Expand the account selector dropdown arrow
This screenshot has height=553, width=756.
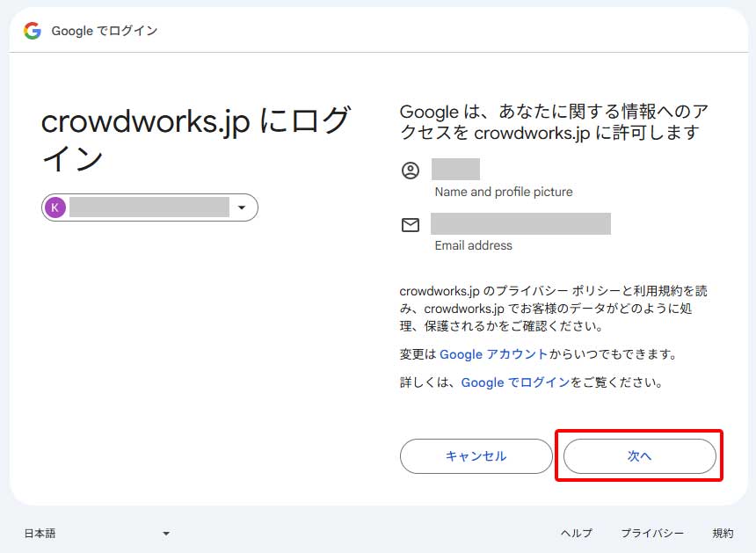click(x=242, y=207)
